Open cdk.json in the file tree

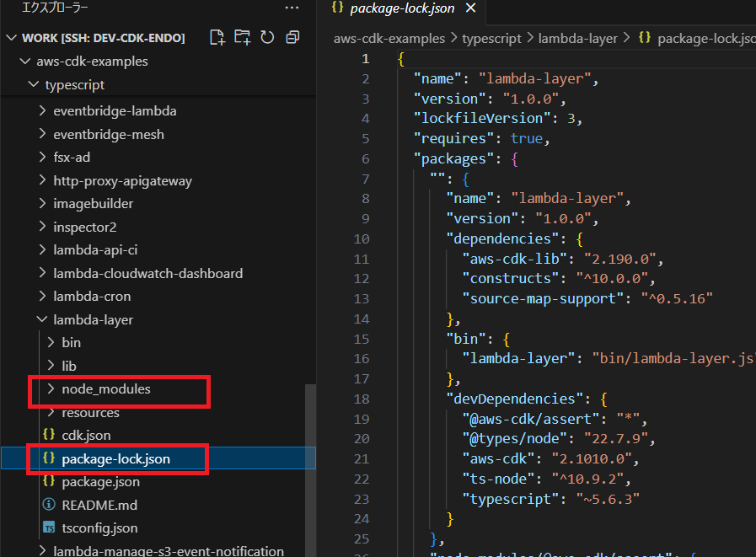tap(86, 436)
